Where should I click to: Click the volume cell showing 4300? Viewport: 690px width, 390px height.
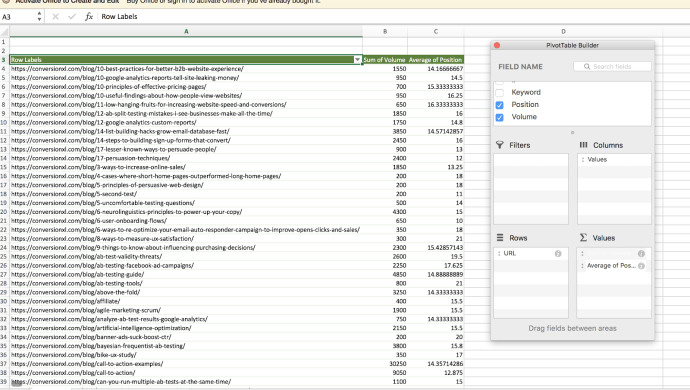[385, 212]
